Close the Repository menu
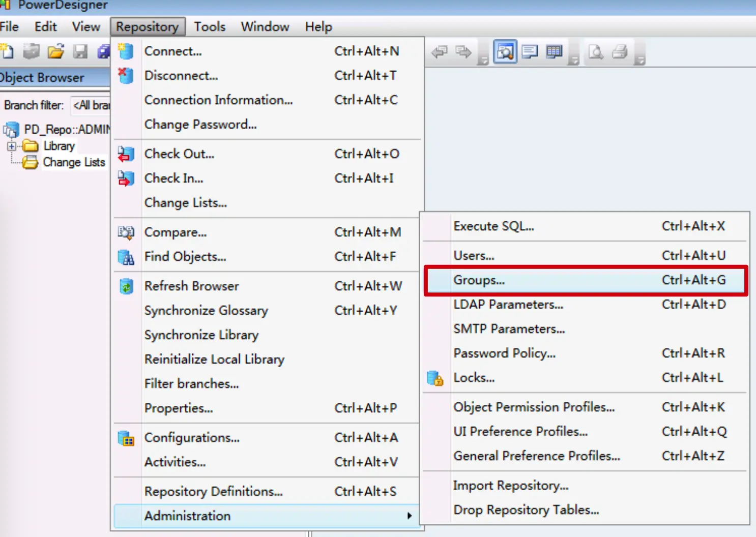756x537 pixels. tap(148, 26)
